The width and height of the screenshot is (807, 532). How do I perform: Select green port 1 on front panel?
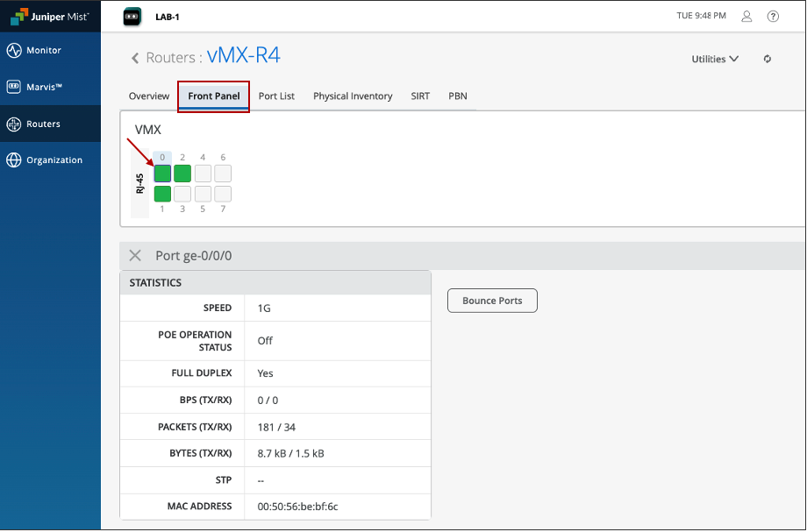coord(162,194)
